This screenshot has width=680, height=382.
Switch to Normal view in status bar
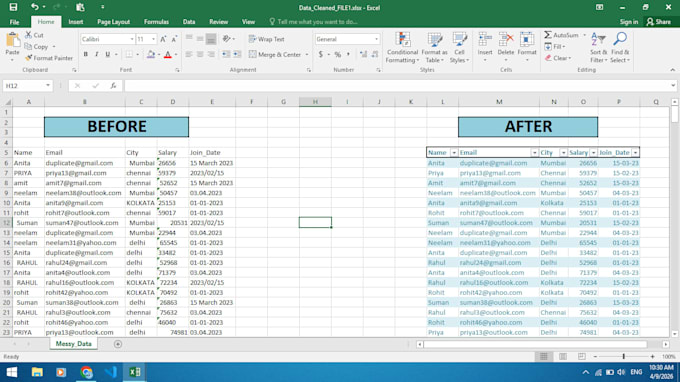(543, 356)
